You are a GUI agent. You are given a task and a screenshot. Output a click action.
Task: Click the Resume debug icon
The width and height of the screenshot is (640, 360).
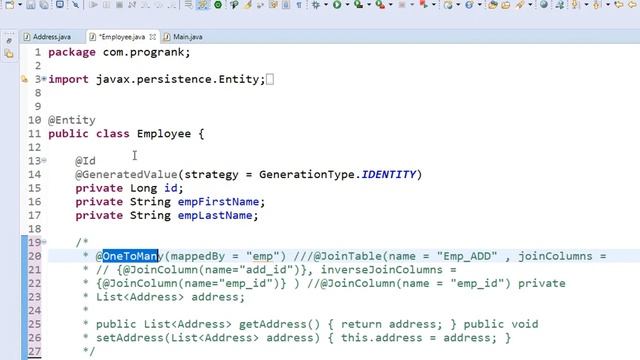[93, 4]
